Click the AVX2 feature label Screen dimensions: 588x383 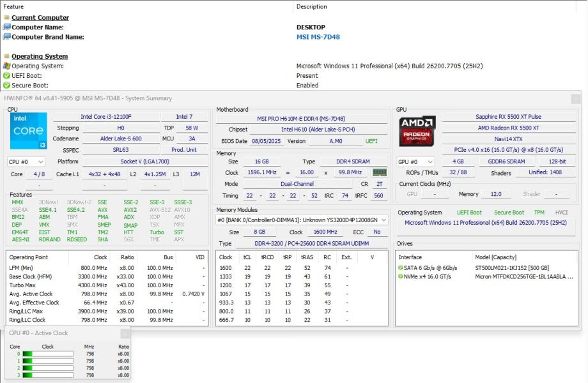130,209
